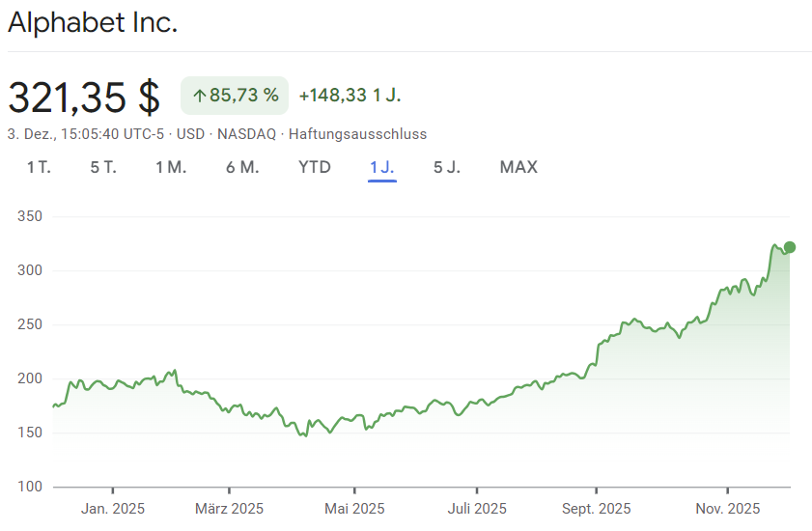The height and width of the screenshot is (531, 812).
Task: Click the 85,73 % change badge
Action: (235, 96)
